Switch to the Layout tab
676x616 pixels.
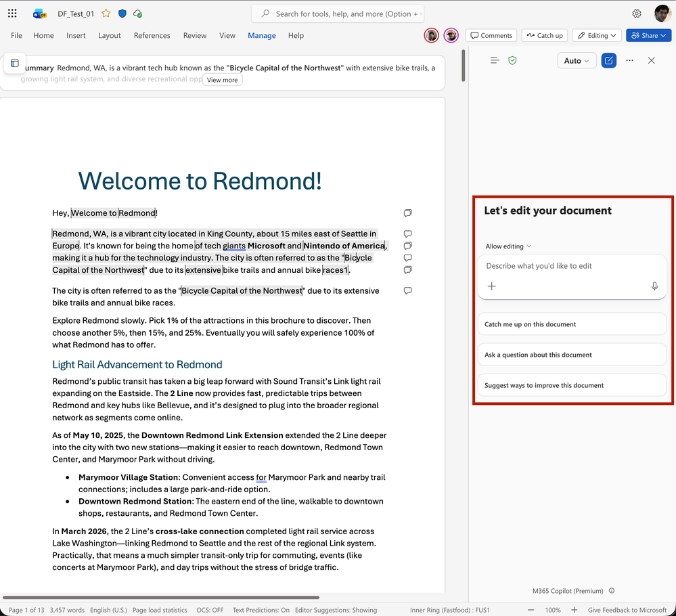point(110,35)
